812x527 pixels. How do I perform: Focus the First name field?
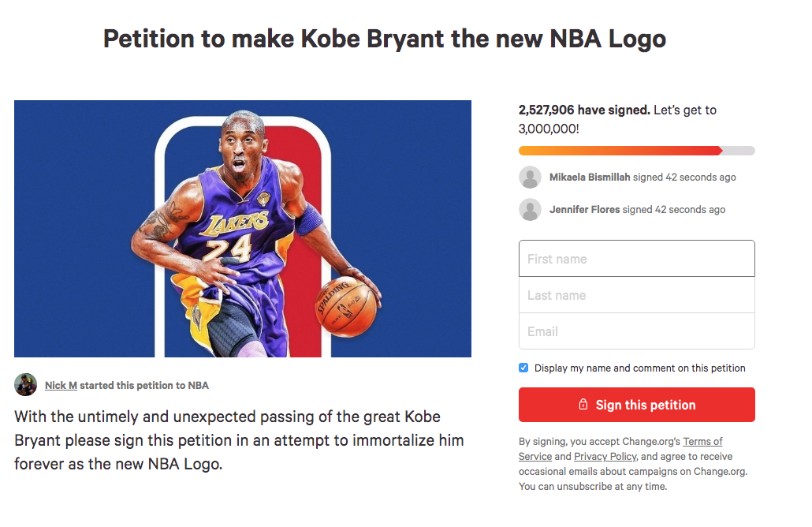[636, 259]
